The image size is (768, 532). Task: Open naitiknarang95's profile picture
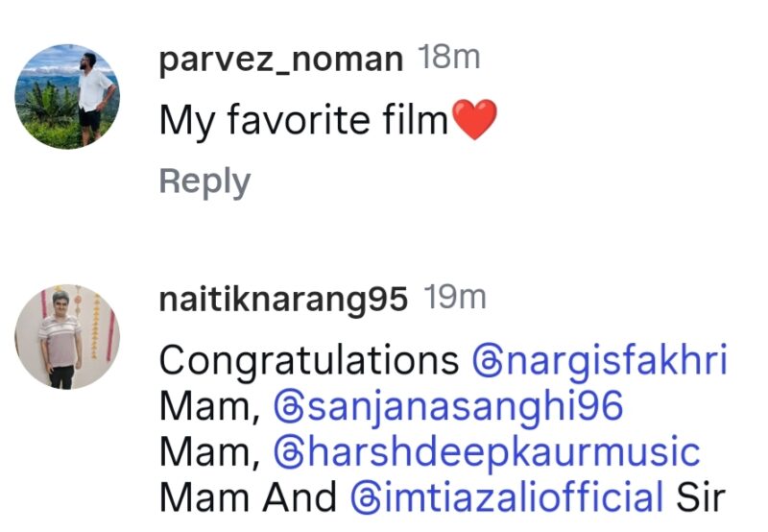point(67,336)
